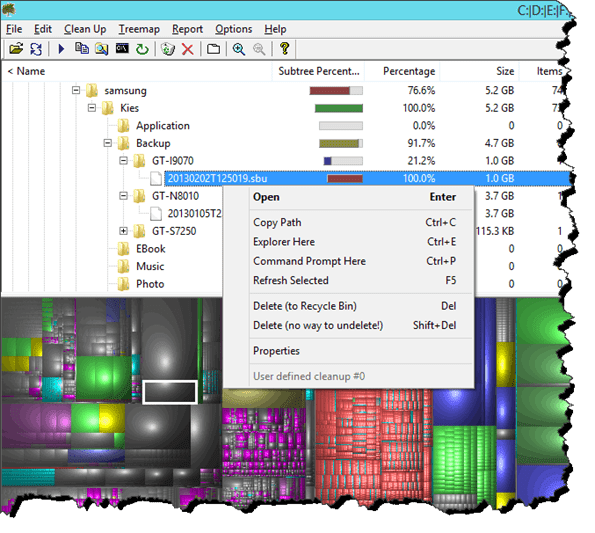This screenshot has height=533, width=595.
Task: Collapse the GT-N8010 folder node
Action: (x=123, y=196)
